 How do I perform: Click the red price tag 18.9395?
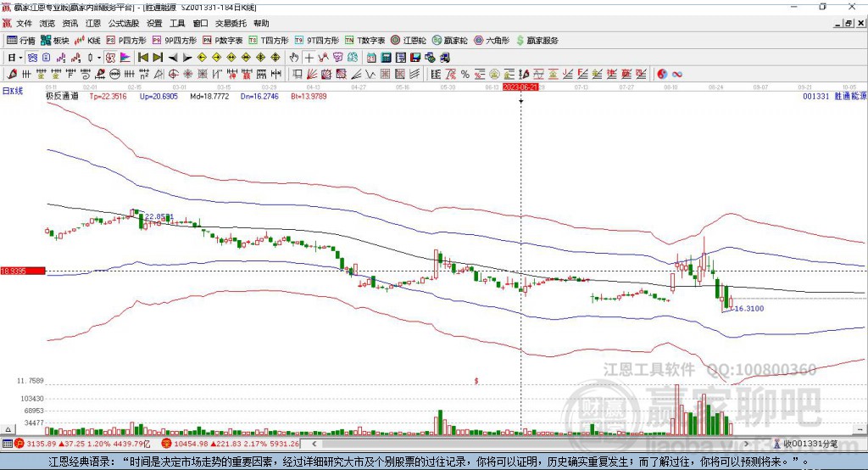pyautogui.click(x=23, y=271)
